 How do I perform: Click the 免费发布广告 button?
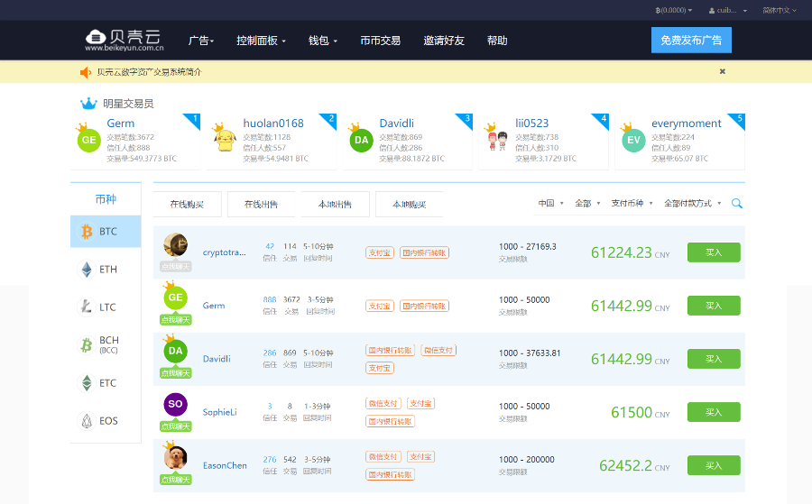click(691, 41)
